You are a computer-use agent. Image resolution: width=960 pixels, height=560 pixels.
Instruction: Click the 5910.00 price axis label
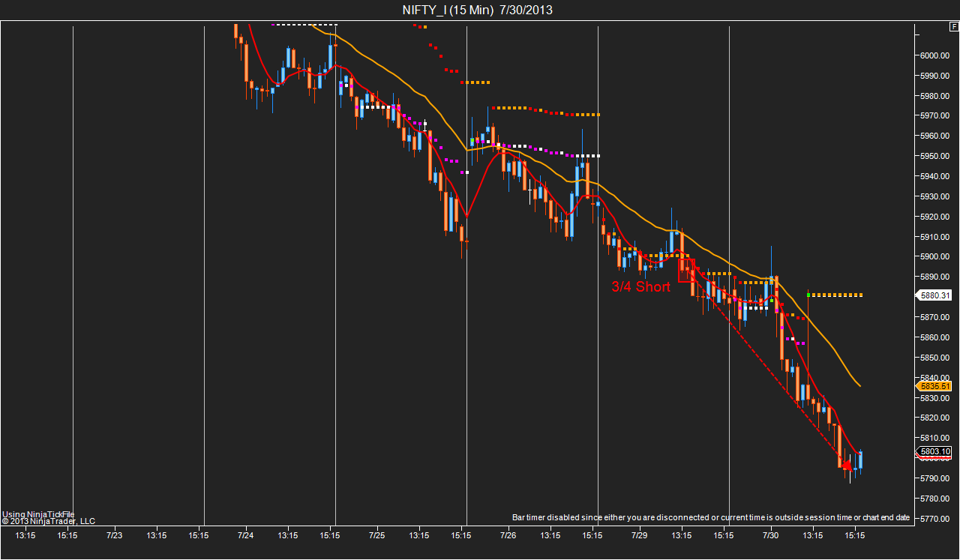tap(935, 237)
